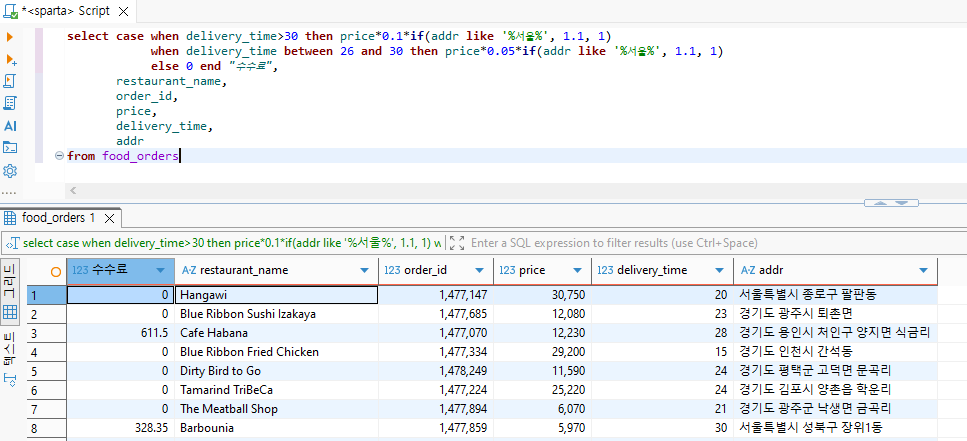Collapse the from food_orders fold marker

point(60,156)
